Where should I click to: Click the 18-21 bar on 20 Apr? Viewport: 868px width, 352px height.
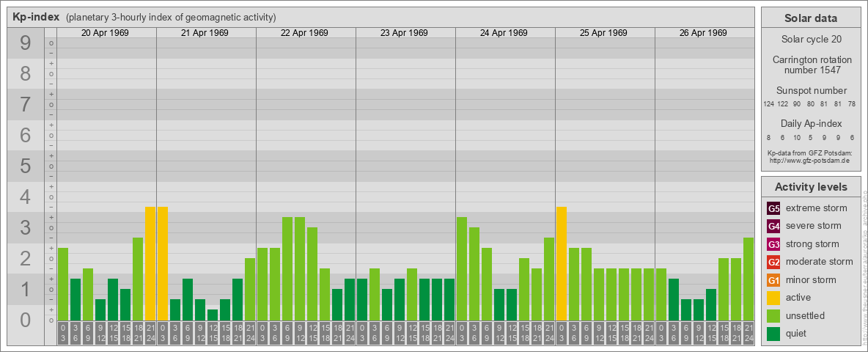tap(138, 279)
